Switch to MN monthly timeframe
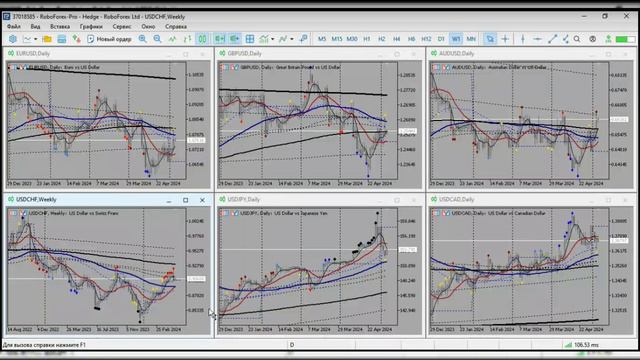The height and width of the screenshot is (360, 640). coord(471,39)
